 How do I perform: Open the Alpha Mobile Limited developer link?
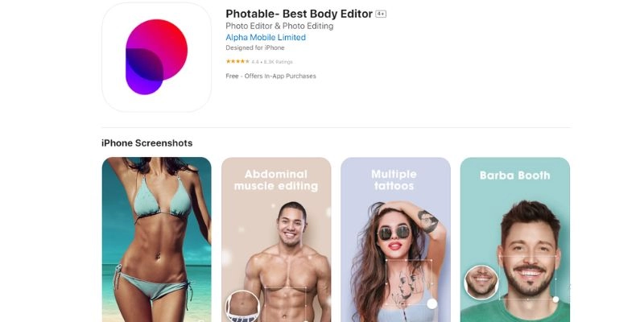266,37
